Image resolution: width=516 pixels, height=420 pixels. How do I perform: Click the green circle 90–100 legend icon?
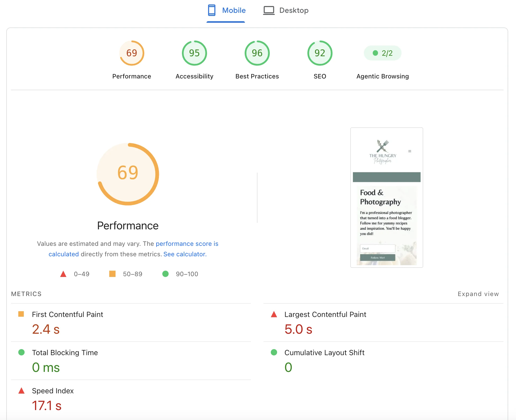point(165,274)
